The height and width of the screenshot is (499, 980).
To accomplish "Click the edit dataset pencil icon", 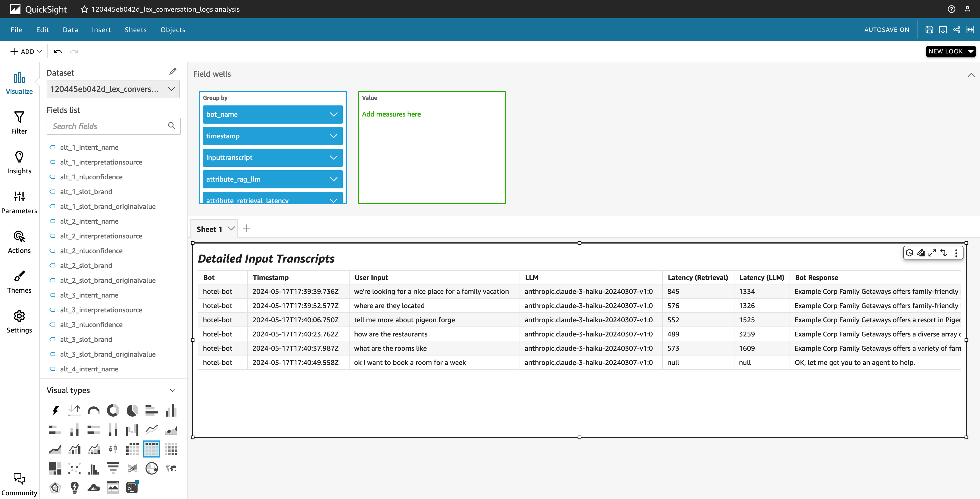I will click(173, 72).
